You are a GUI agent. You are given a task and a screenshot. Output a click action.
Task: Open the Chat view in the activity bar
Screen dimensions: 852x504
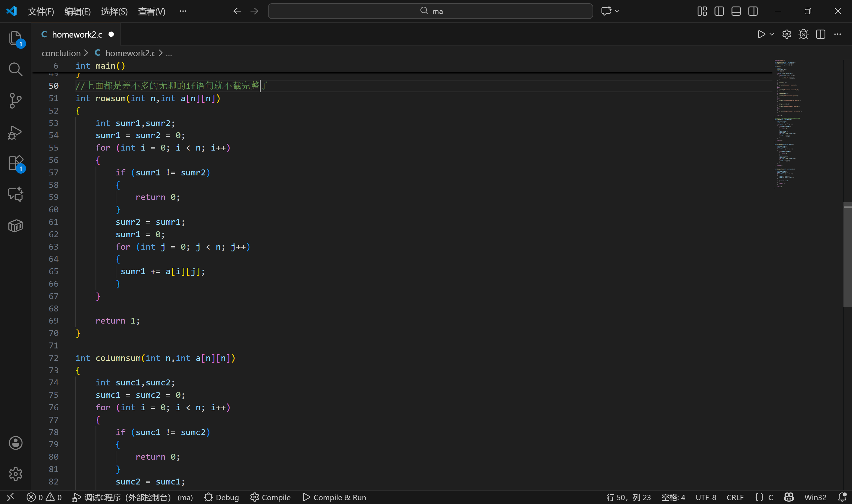coord(15,194)
